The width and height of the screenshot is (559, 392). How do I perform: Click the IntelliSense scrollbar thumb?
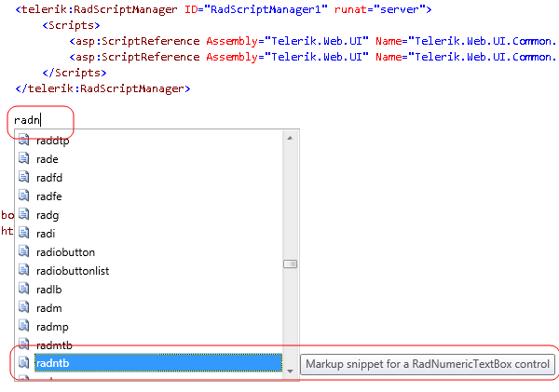[x=290, y=264]
